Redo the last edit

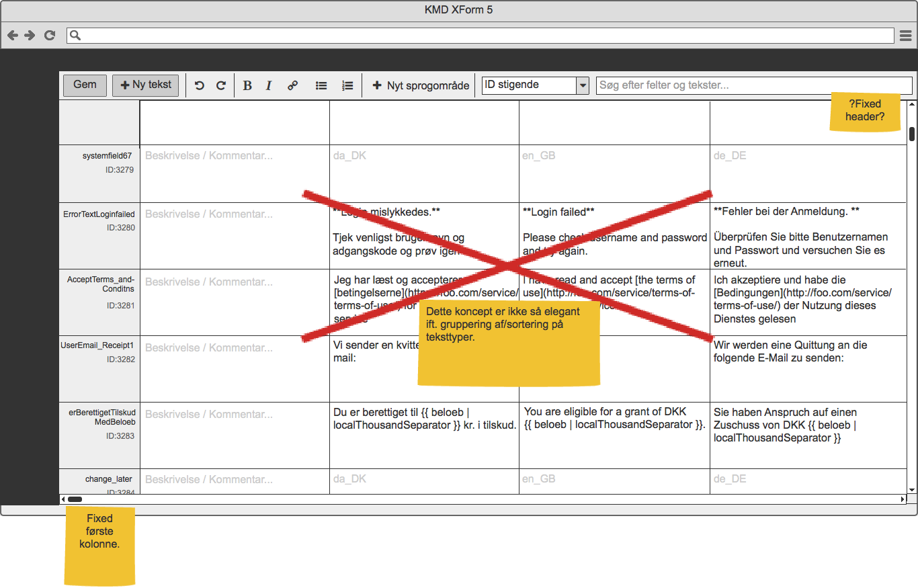(220, 85)
